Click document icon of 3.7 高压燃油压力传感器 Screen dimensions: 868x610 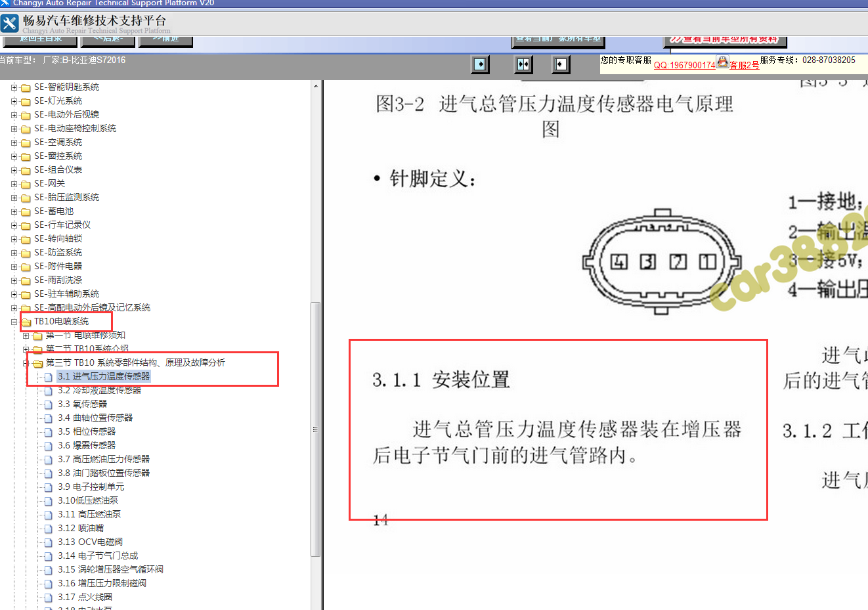[x=48, y=460]
